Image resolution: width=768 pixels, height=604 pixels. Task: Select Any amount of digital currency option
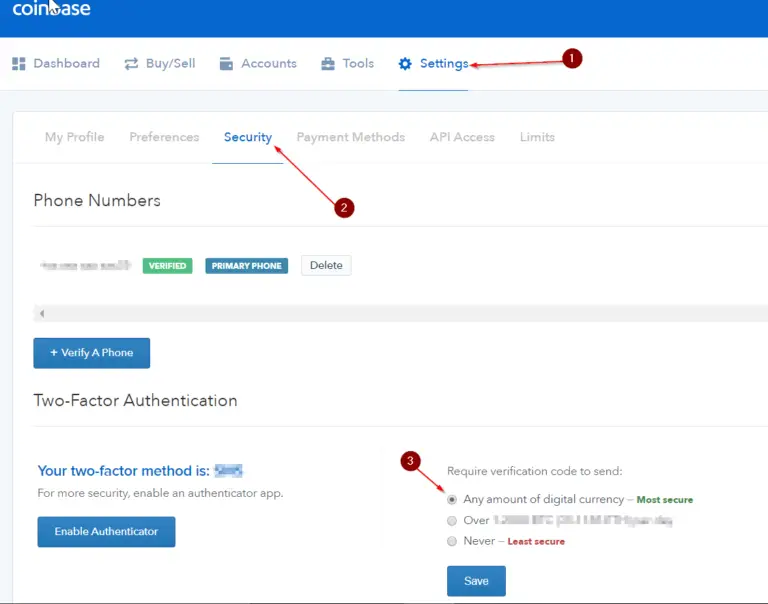click(x=452, y=500)
